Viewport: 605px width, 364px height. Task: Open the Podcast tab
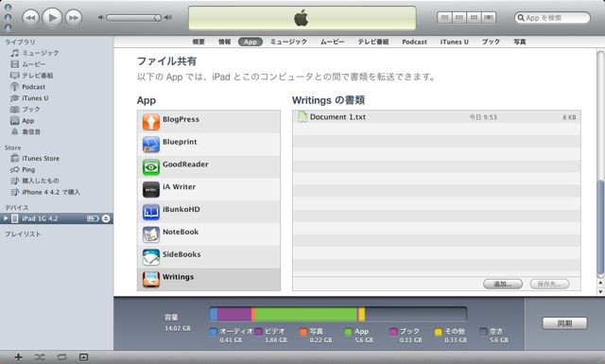click(x=414, y=42)
